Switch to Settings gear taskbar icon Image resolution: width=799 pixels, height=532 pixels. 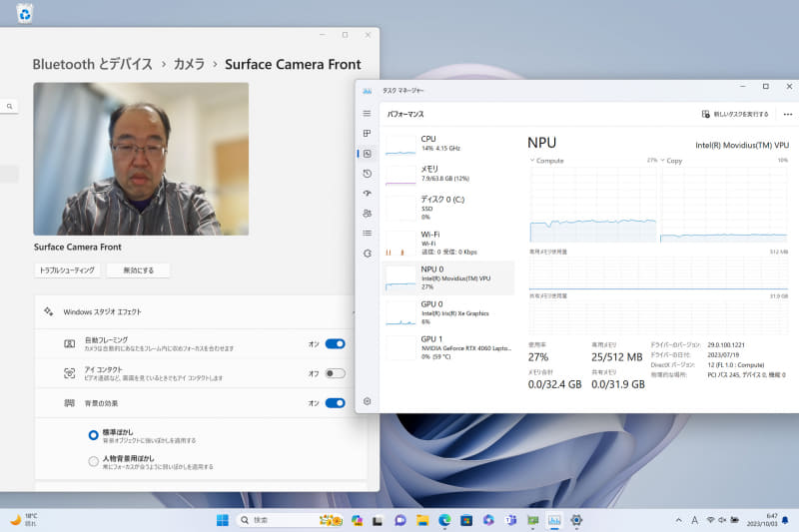(576, 520)
